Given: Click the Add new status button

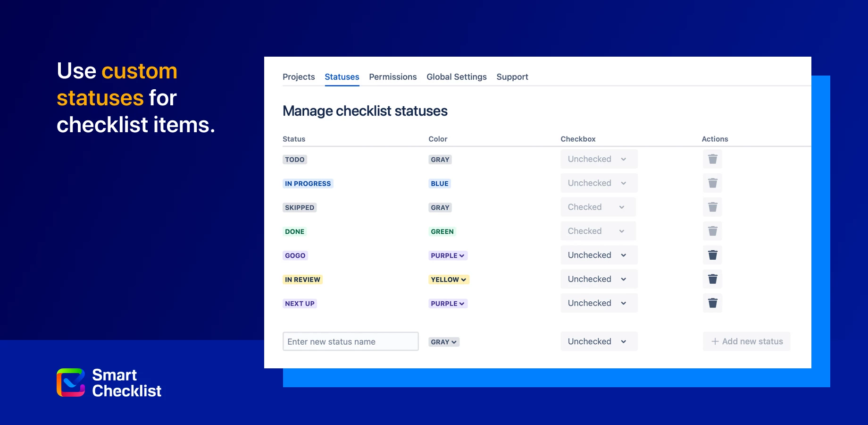Looking at the screenshot, I should (x=746, y=341).
